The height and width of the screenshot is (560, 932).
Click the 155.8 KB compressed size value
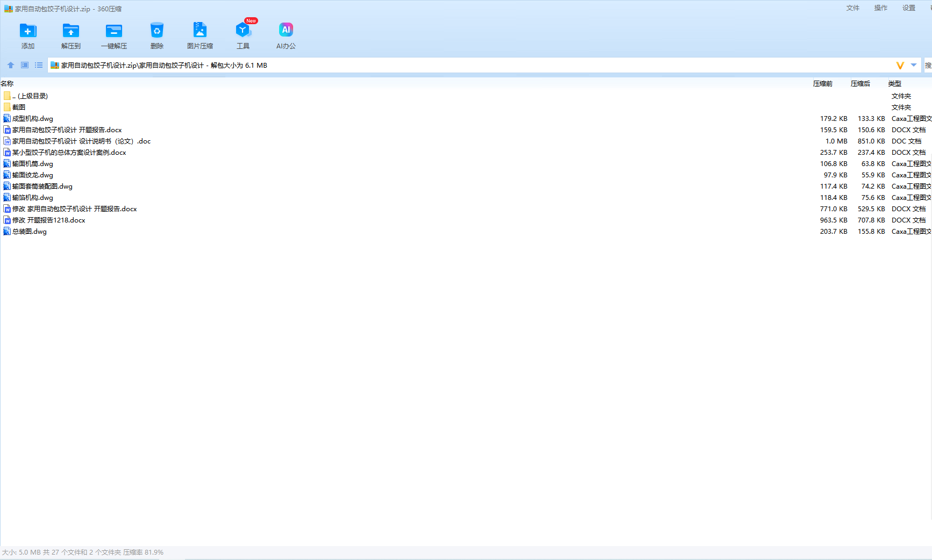pos(871,232)
